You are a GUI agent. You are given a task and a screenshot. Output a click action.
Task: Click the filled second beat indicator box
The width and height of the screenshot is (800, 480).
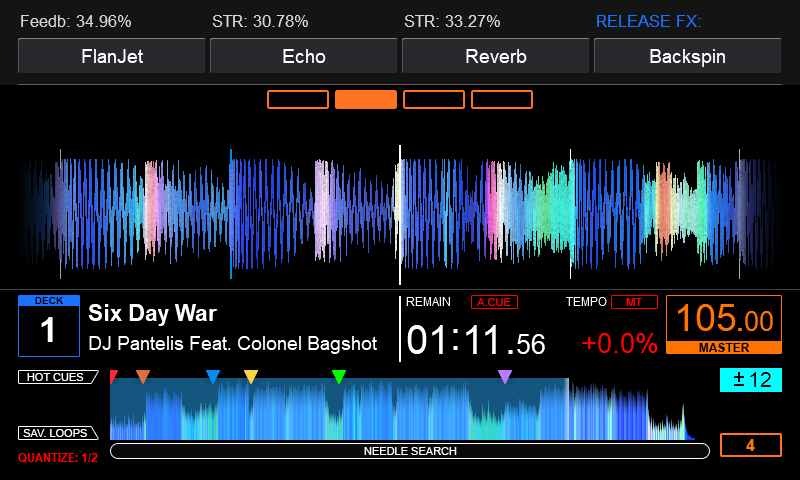(366, 99)
